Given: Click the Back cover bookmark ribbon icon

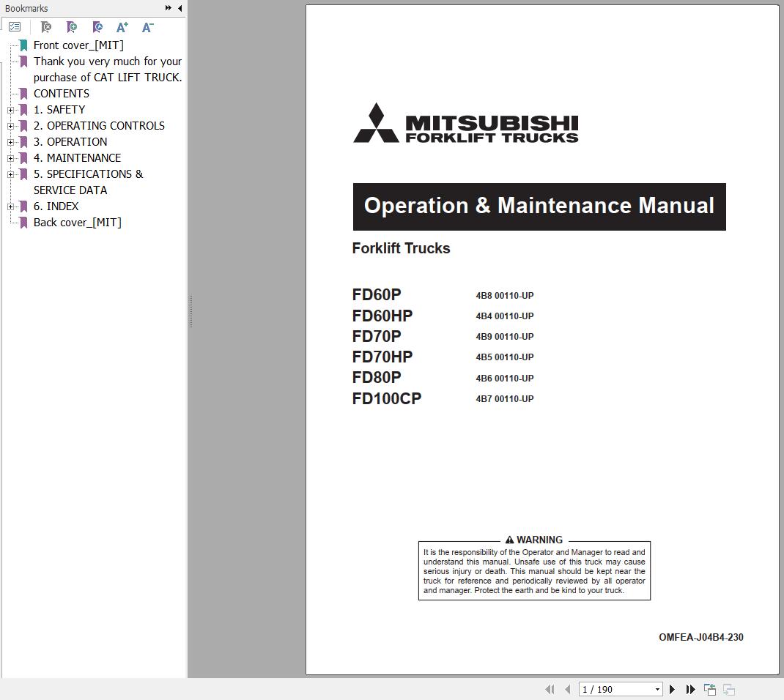Looking at the screenshot, I should 23,223.
